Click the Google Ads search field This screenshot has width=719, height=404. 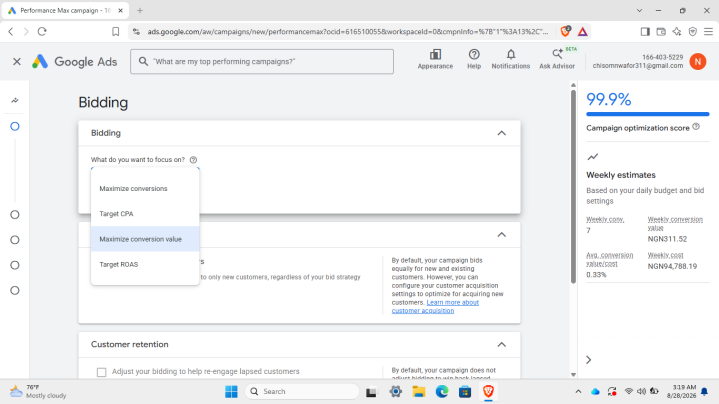coord(262,61)
